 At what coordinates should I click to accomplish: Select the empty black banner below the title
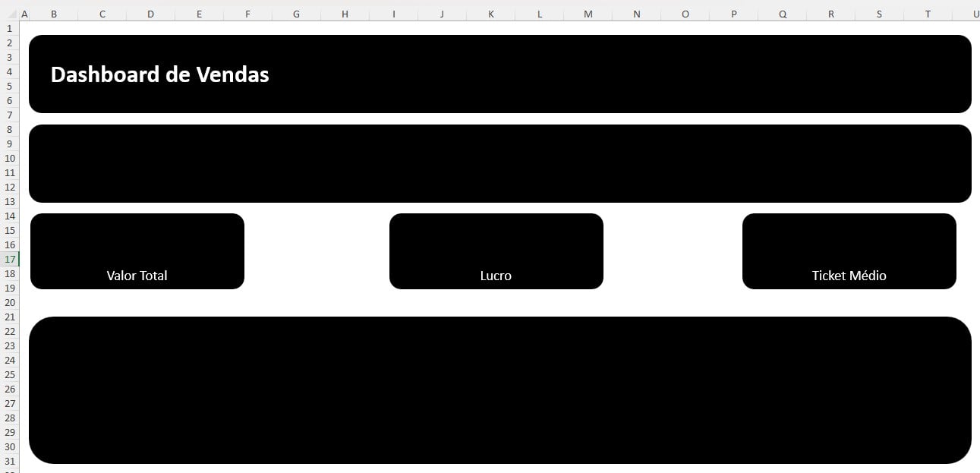click(x=499, y=163)
